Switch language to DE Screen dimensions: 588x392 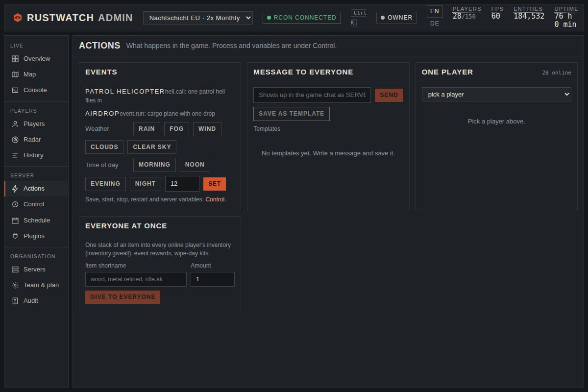pyautogui.click(x=435, y=24)
